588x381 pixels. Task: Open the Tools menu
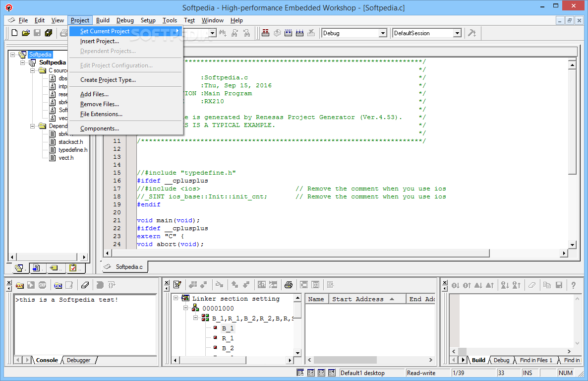[x=170, y=20]
